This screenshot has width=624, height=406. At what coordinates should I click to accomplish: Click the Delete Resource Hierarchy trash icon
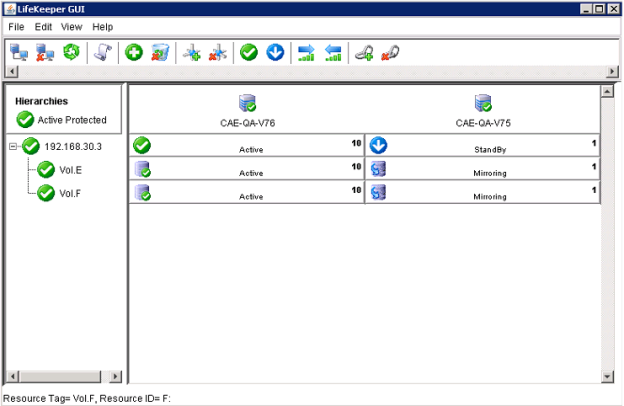[160, 52]
